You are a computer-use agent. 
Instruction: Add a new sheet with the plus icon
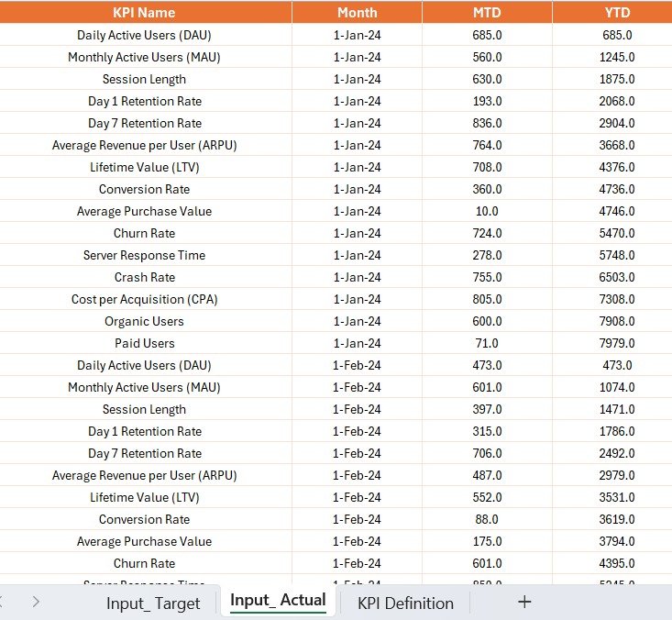tap(524, 602)
